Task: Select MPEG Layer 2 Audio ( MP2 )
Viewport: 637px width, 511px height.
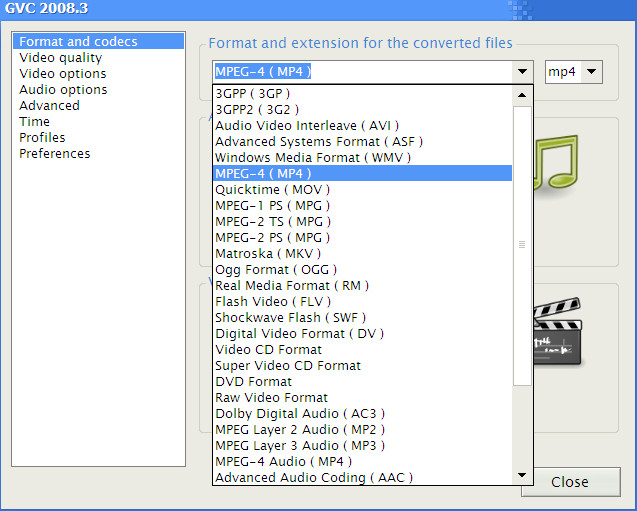Action: [362, 430]
